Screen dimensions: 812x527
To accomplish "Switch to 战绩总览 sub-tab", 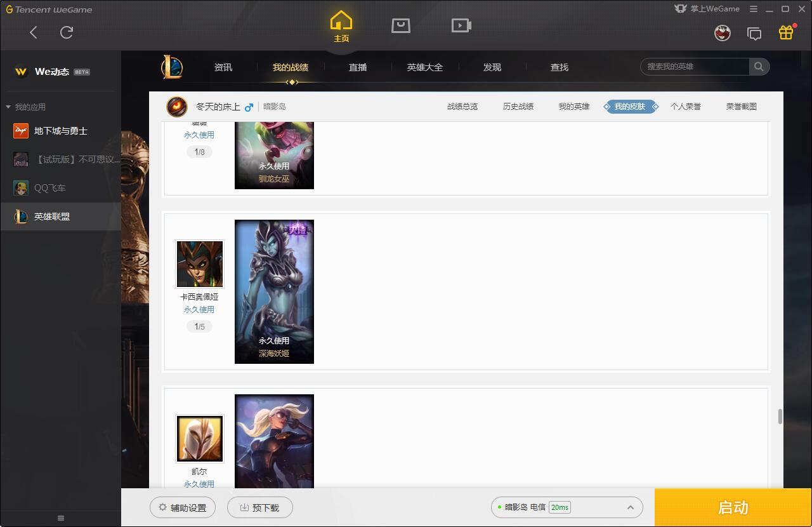I will coord(462,107).
